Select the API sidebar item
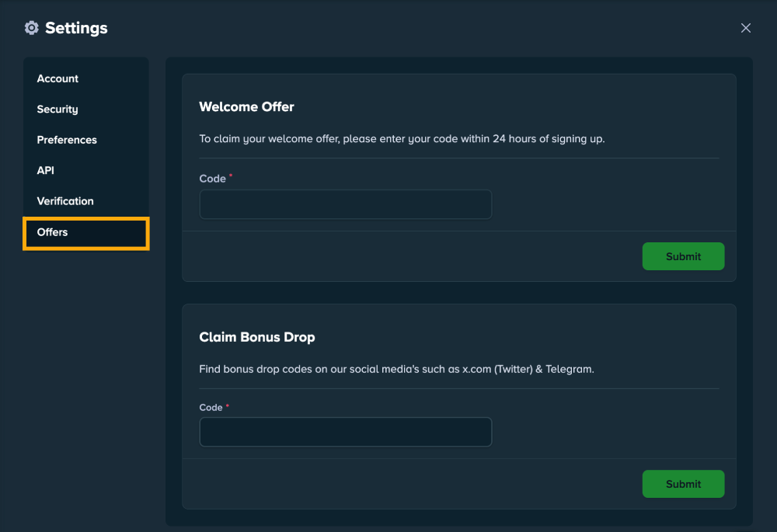Screen dimensions: 777x532 pyautogui.click(x=46, y=170)
